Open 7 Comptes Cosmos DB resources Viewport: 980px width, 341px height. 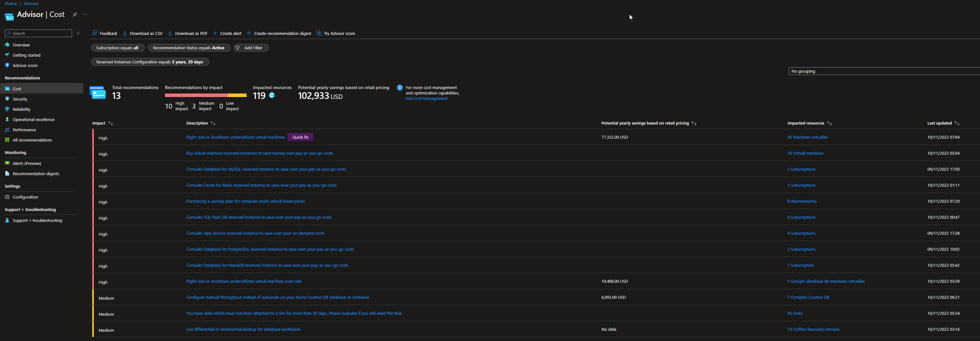tap(808, 297)
